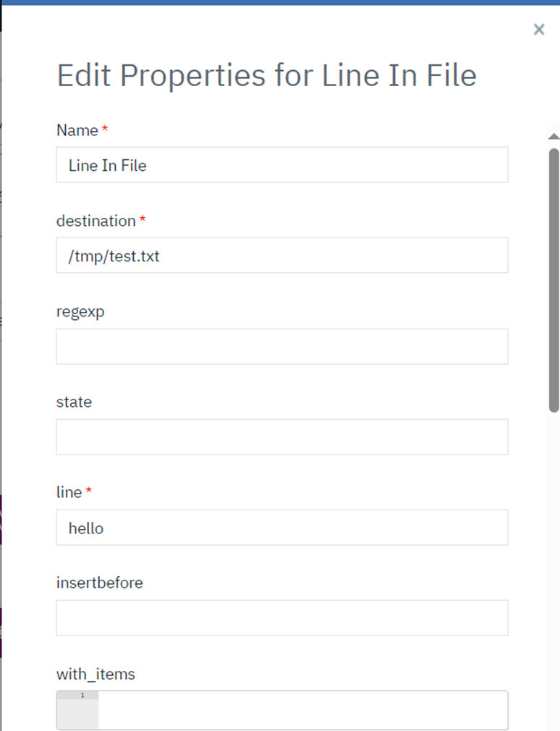This screenshot has height=731, width=560.
Task: Focus the Name text field
Action: pos(281,165)
